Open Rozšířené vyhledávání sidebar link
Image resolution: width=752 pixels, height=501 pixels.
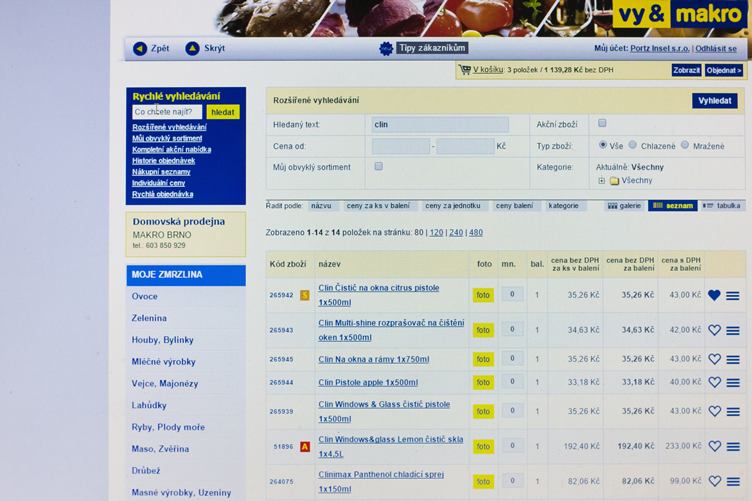(169, 127)
